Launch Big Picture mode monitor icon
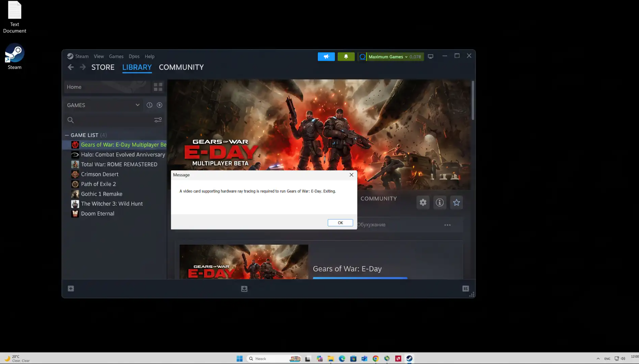Viewport: 639px width, 364px height. pos(430,56)
